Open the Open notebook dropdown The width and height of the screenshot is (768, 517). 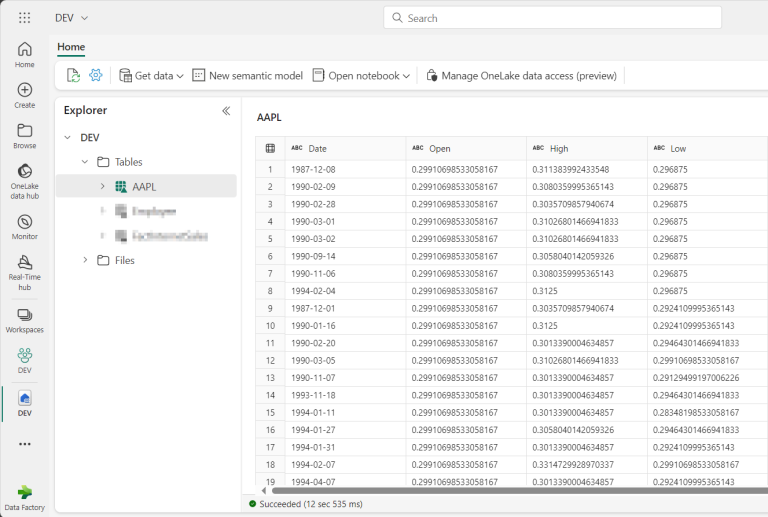pyautogui.click(x=361, y=75)
